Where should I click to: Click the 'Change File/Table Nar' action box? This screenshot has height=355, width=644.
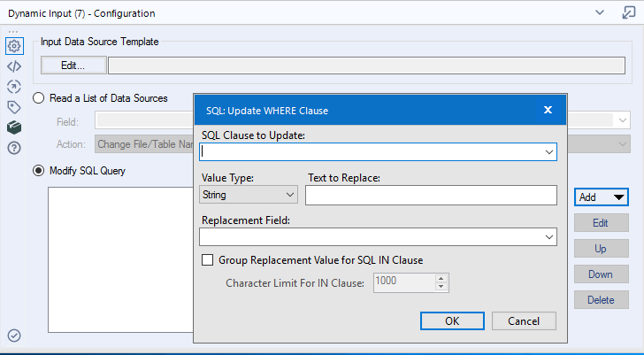pyautogui.click(x=144, y=144)
